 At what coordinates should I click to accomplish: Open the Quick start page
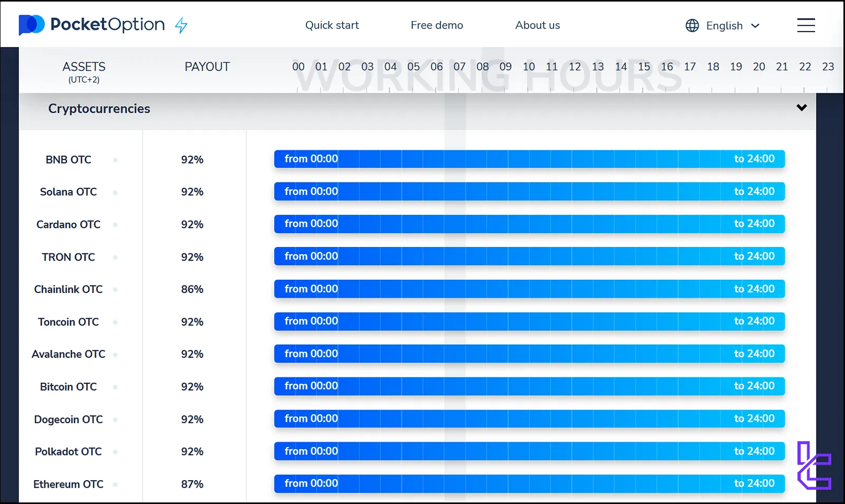click(332, 25)
